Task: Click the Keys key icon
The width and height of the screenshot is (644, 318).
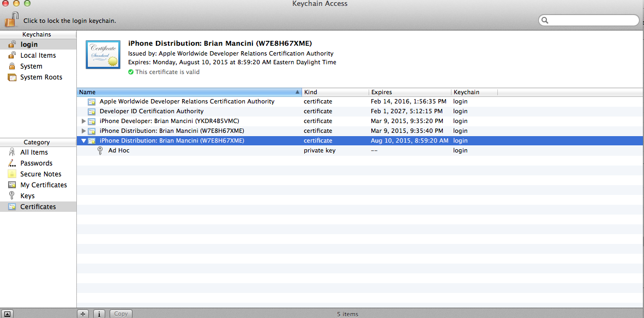Action: tap(12, 195)
